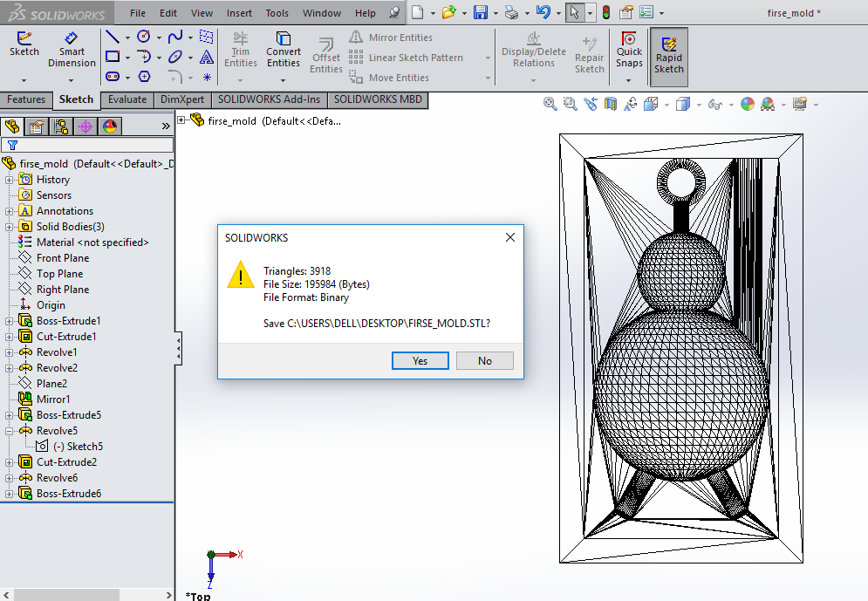Open Line tool dropdown arrow
This screenshot has width=868, height=601.
coord(127,38)
